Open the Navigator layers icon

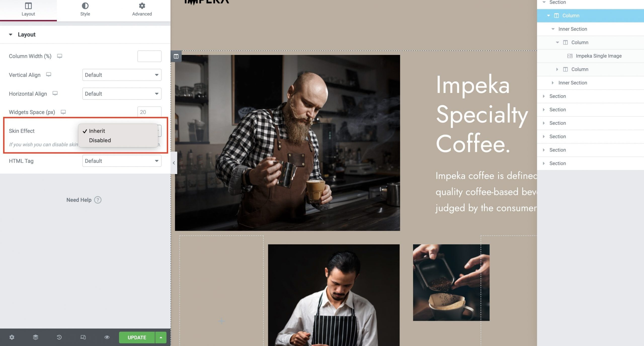35,337
